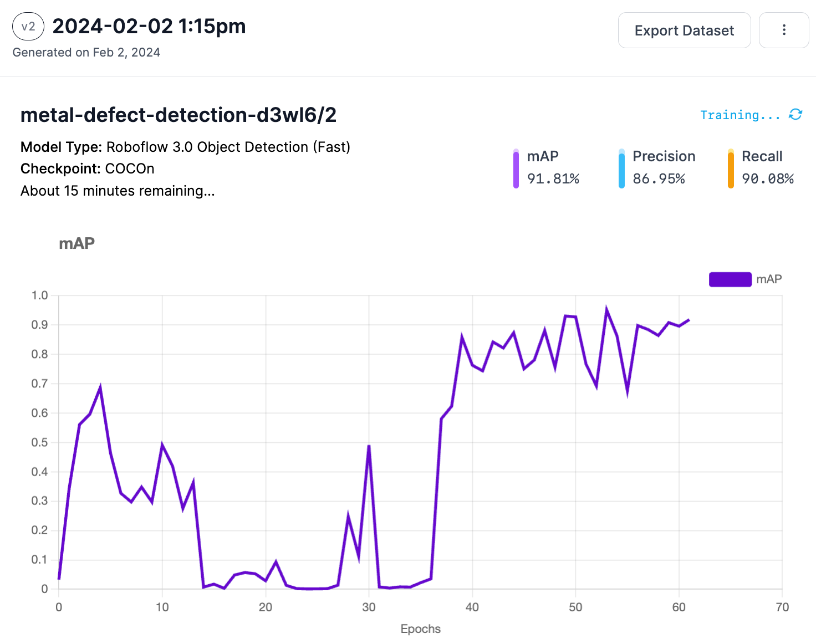Screen dimensions: 816x644
Task: Click the metal-defect-detection-d3wl6/2 model title
Action: [178, 115]
